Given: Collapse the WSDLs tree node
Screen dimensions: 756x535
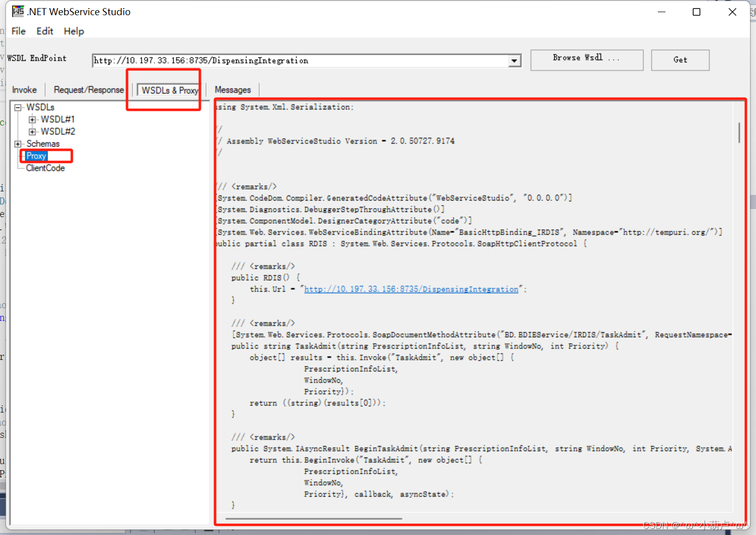Looking at the screenshot, I should (18, 107).
